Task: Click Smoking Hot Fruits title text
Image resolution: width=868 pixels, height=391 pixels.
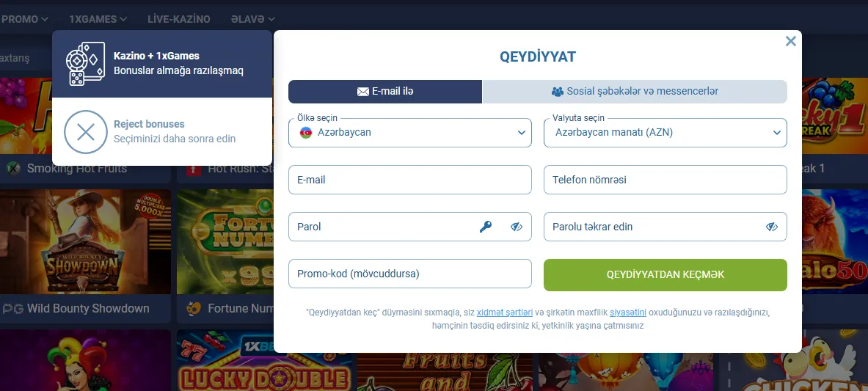Action: (x=77, y=169)
